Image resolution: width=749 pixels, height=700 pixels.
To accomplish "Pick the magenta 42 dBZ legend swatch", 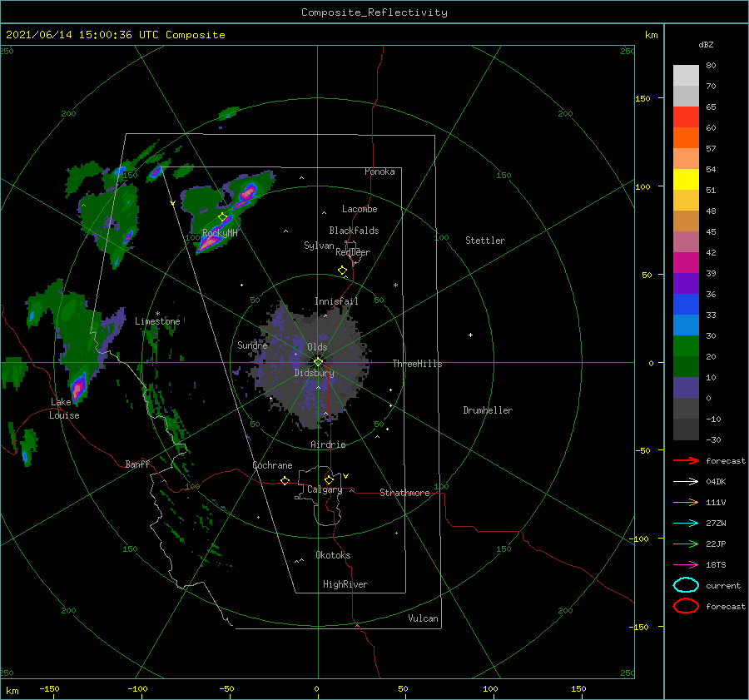I will point(686,263).
